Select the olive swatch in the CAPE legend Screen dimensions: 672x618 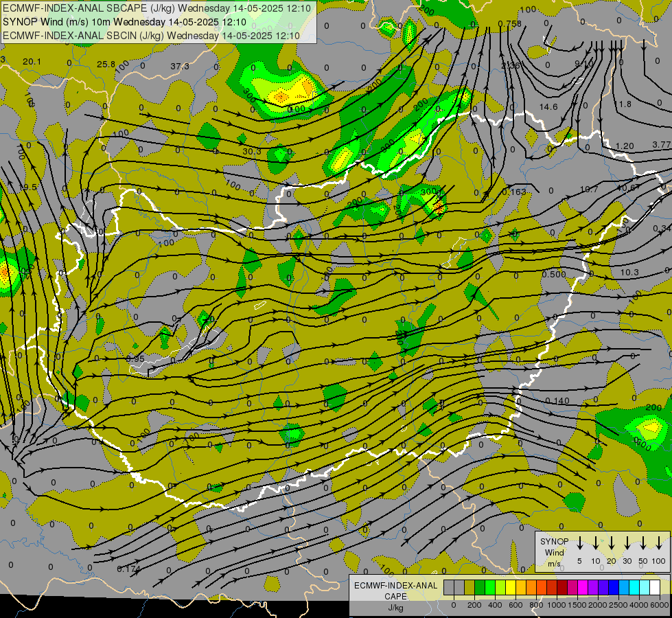pos(470,587)
